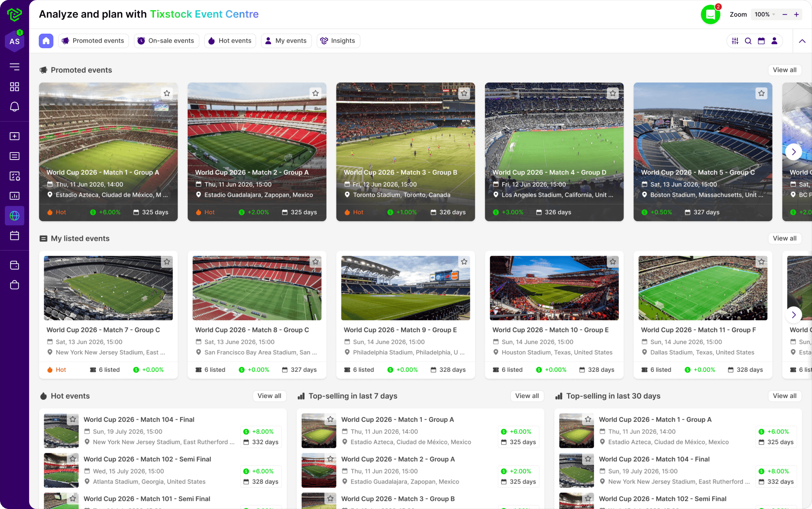Click View all for Top-selling last 30 days
The image size is (812, 509).
click(785, 396)
